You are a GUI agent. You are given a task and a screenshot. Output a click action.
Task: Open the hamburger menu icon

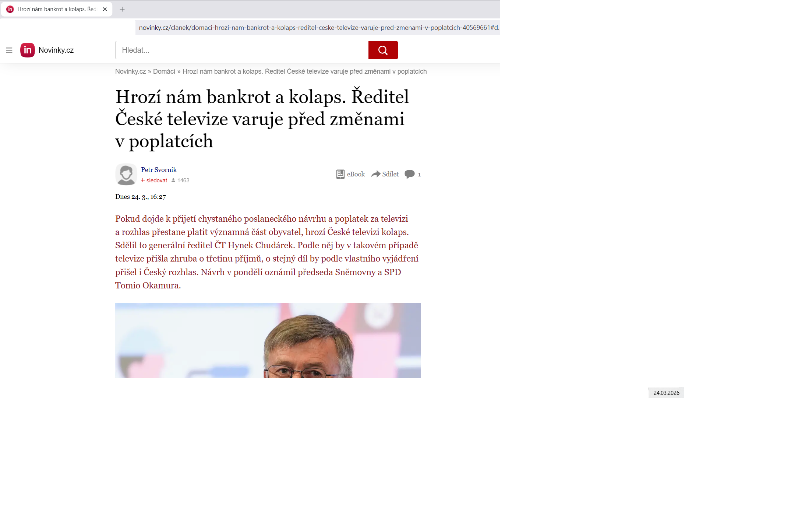click(9, 50)
